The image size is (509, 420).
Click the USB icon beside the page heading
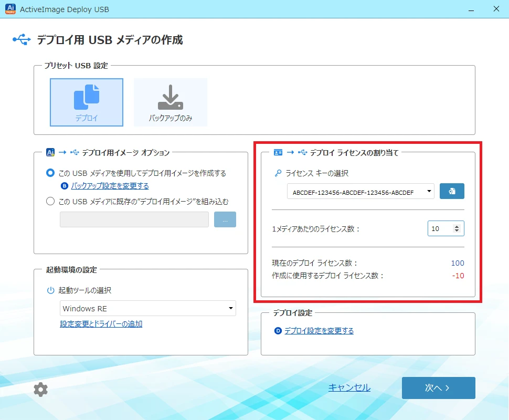pos(22,39)
